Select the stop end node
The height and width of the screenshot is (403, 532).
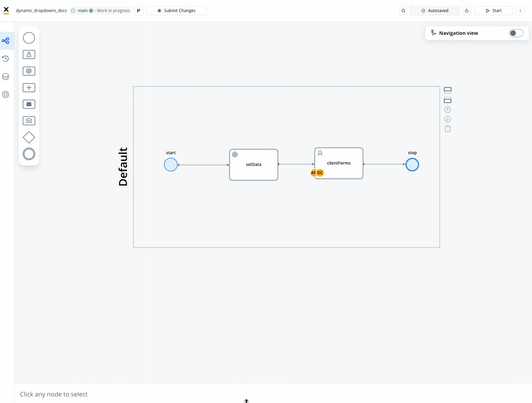coord(412,165)
